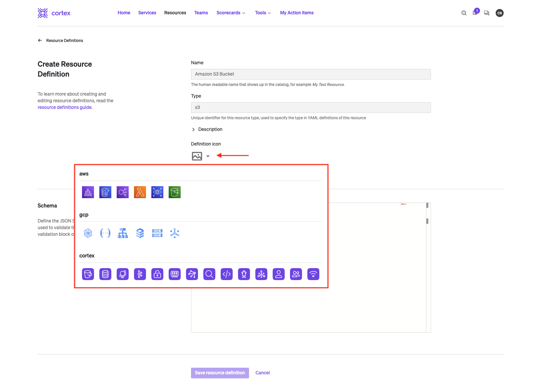The image size is (541, 392).
Task: Select the green AWS S3 bucket icon
Action: (x=175, y=192)
